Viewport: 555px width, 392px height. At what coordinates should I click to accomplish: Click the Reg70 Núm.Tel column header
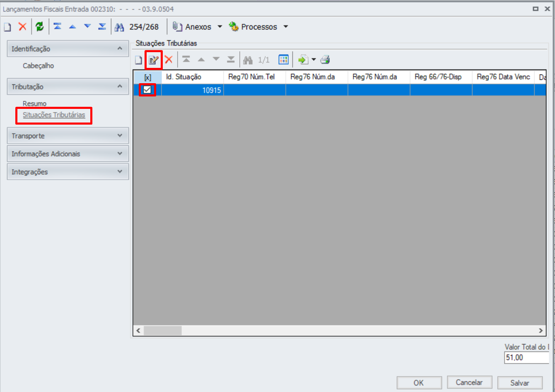(x=255, y=77)
